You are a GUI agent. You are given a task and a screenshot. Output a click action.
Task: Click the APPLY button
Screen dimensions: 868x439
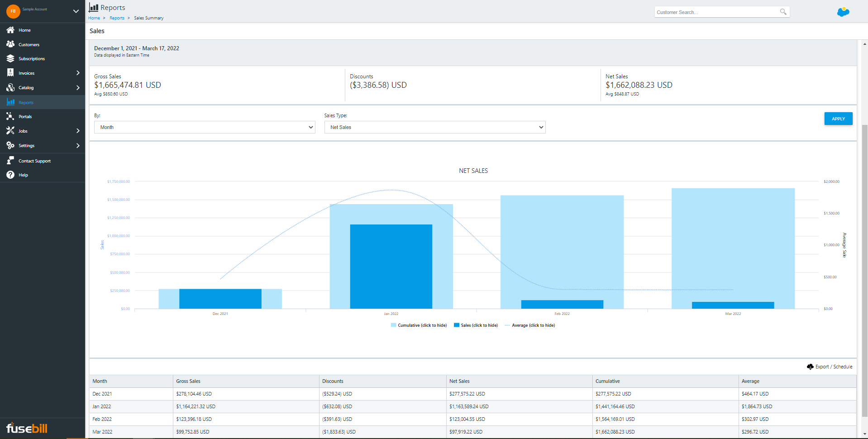(838, 119)
